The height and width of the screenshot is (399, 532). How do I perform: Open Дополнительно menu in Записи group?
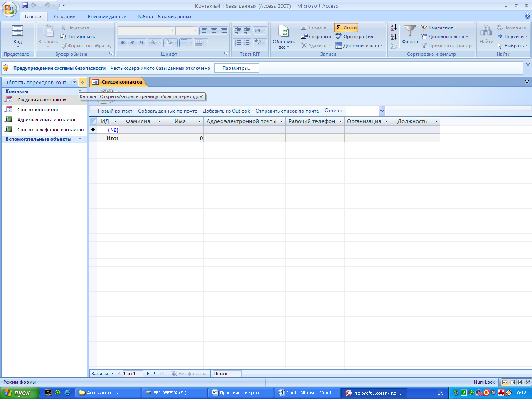(360, 46)
